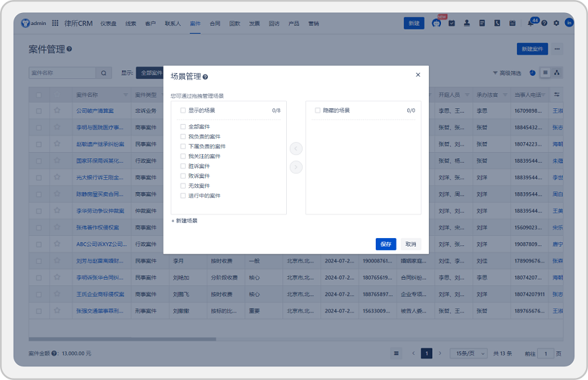Screen dimensions: 588x380
Task: Switch to the 客户 tab
Action: [x=151, y=23]
